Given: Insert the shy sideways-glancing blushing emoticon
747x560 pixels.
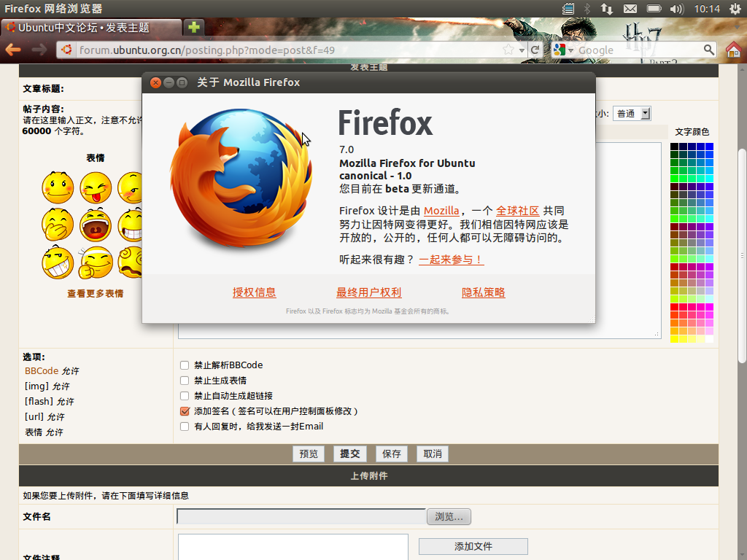Looking at the screenshot, I should coord(130,187).
